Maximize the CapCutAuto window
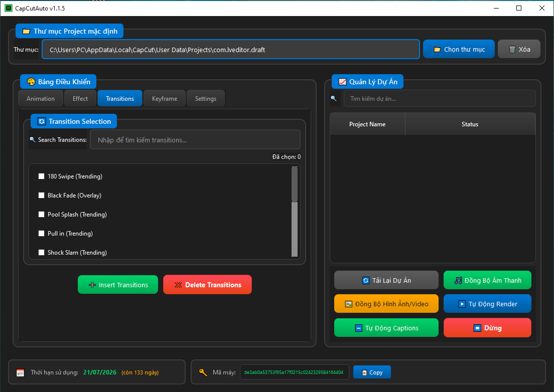Image resolution: width=554 pixels, height=392 pixels. pos(519,8)
